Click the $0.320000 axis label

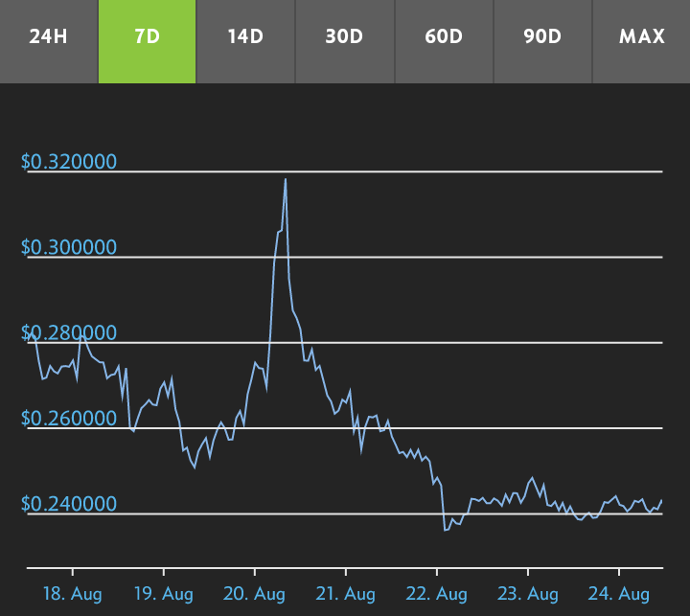click(x=69, y=162)
